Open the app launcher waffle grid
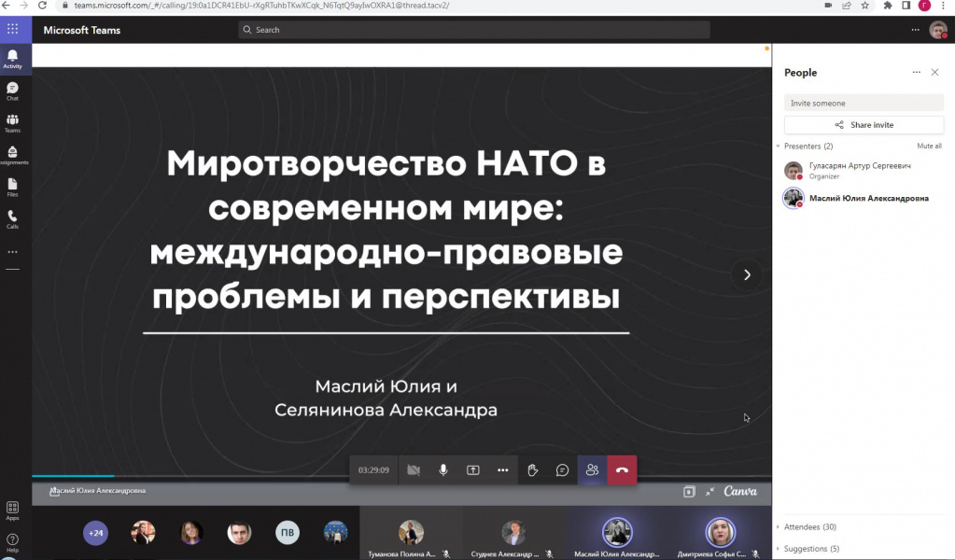The image size is (955, 560). click(12, 29)
